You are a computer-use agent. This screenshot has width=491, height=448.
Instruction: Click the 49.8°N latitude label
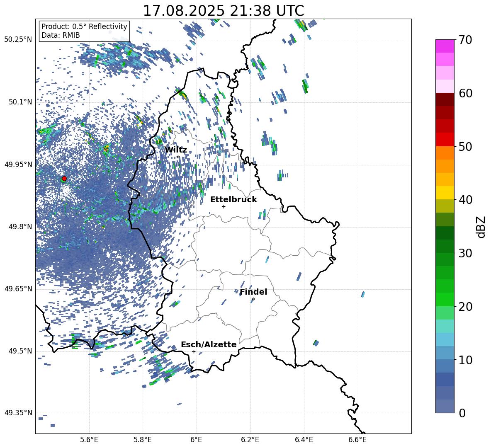pyautogui.click(x=20, y=227)
